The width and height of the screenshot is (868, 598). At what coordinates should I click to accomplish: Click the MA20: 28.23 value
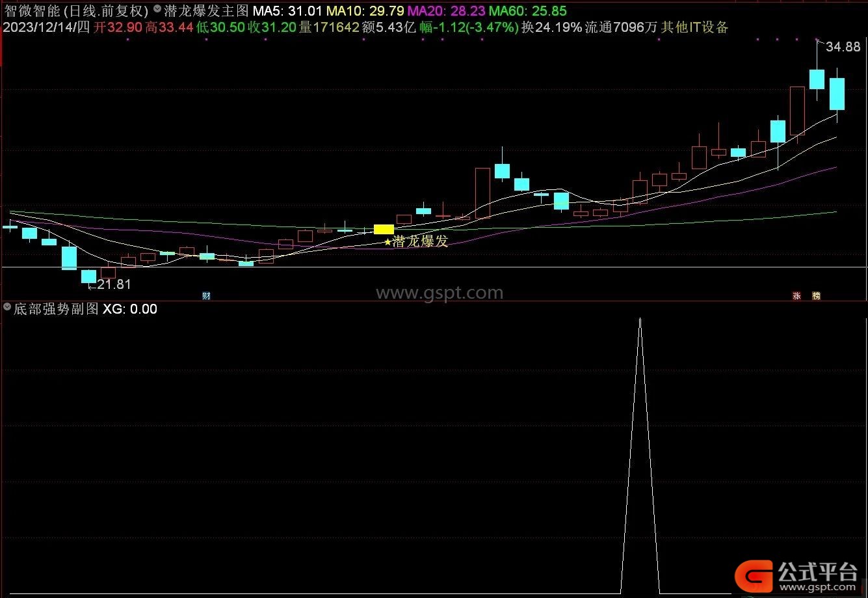446,11
